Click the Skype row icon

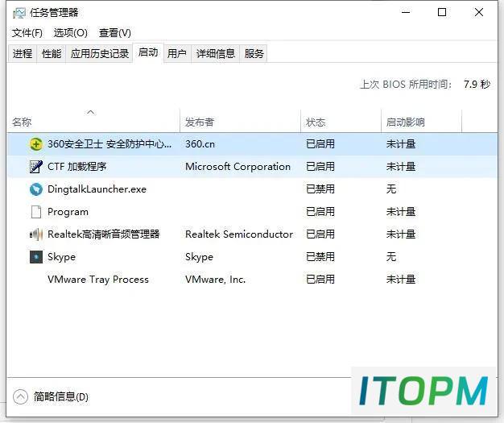click(35, 257)
